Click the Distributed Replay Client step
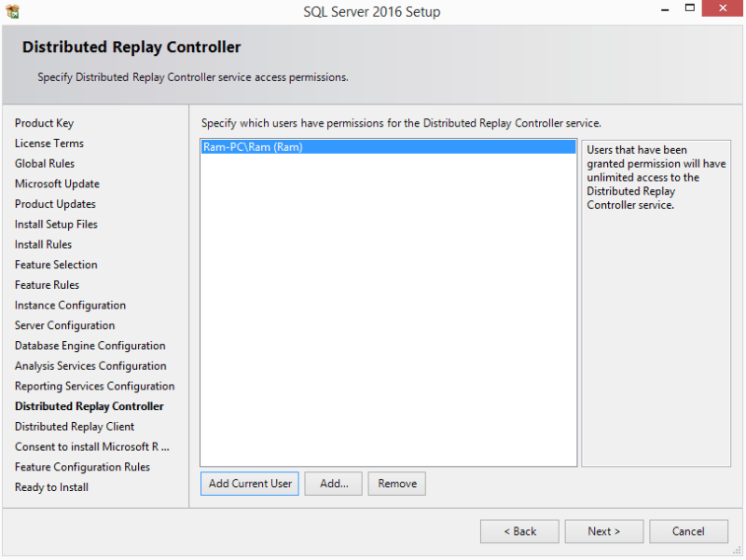 pyautogui.click(x=75, y=427)
